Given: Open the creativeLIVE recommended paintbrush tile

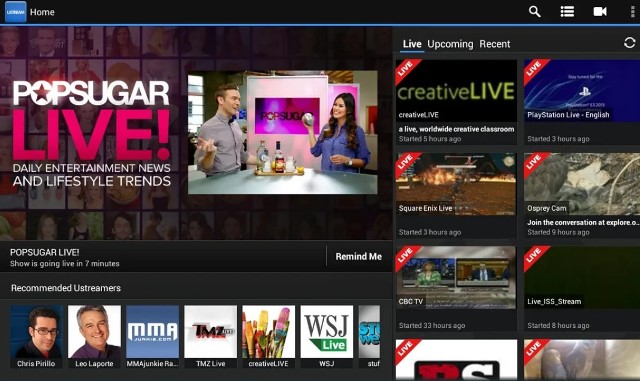Looking at the screenshot, I should coord(269,336).
